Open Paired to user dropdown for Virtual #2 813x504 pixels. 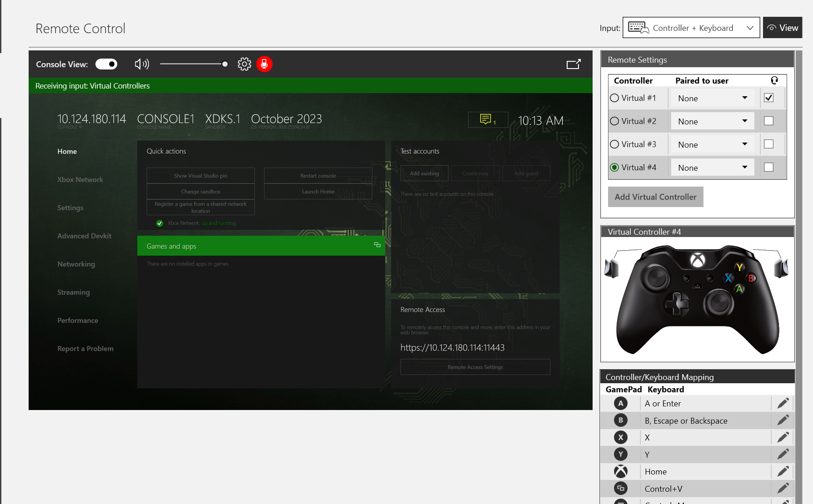point(713,121)
